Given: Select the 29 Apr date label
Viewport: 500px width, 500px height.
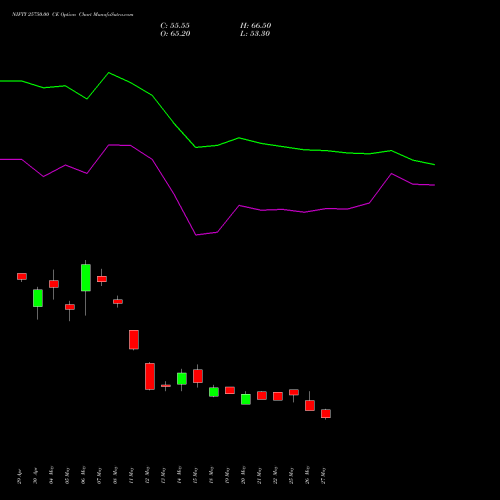Looking at the screenshot, I should [x=19, y=476].
